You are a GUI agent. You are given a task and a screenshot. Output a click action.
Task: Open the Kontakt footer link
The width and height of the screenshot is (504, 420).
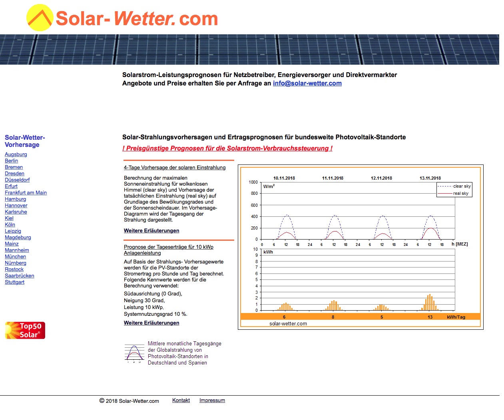181,400
